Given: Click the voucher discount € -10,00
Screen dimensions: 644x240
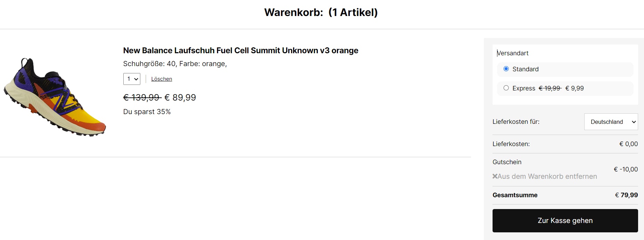Looking at the screenshot, I should click(626, 169).
